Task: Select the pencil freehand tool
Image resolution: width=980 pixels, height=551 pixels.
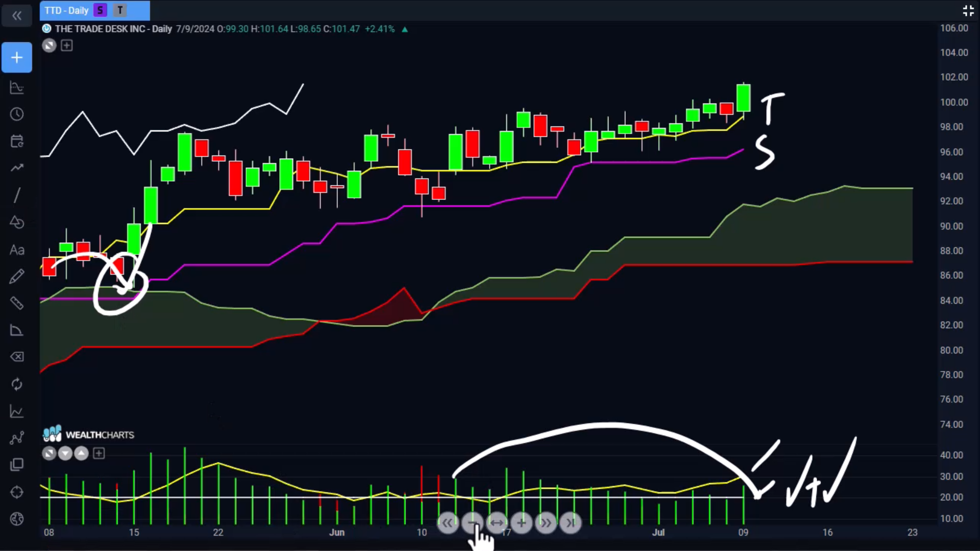Action: [17, 277]
